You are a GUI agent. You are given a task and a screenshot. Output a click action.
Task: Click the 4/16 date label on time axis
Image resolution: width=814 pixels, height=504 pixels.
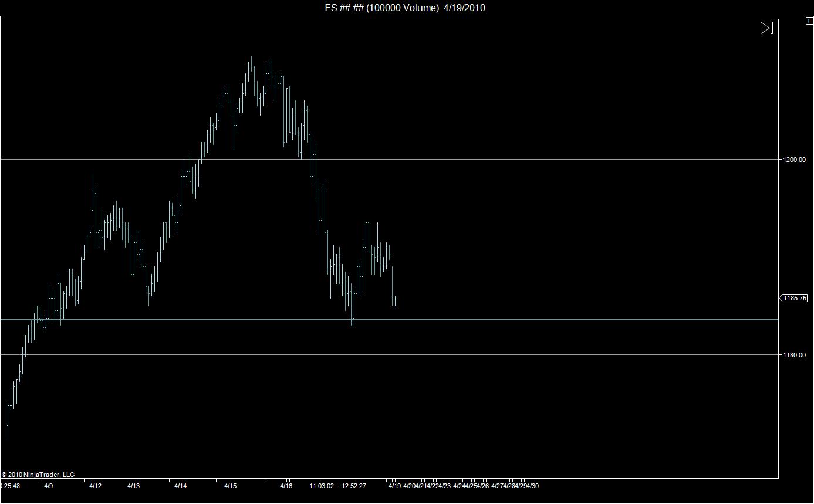[x=286, y=486]
